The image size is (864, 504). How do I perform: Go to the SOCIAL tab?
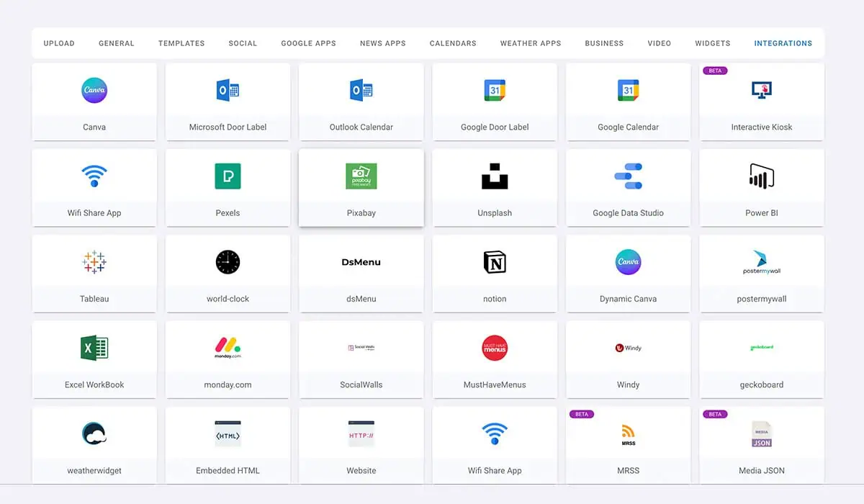pos(243,43)
